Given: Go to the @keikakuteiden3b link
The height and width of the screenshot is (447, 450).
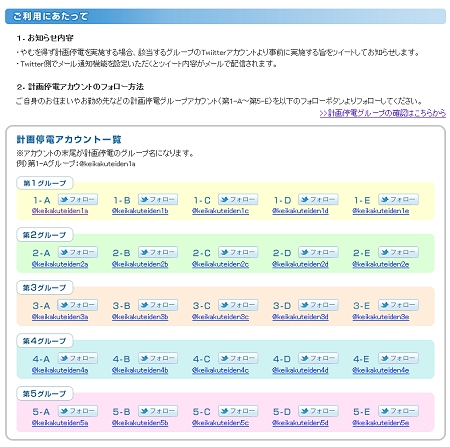Looking at the screenshot, I should [140, 317].
